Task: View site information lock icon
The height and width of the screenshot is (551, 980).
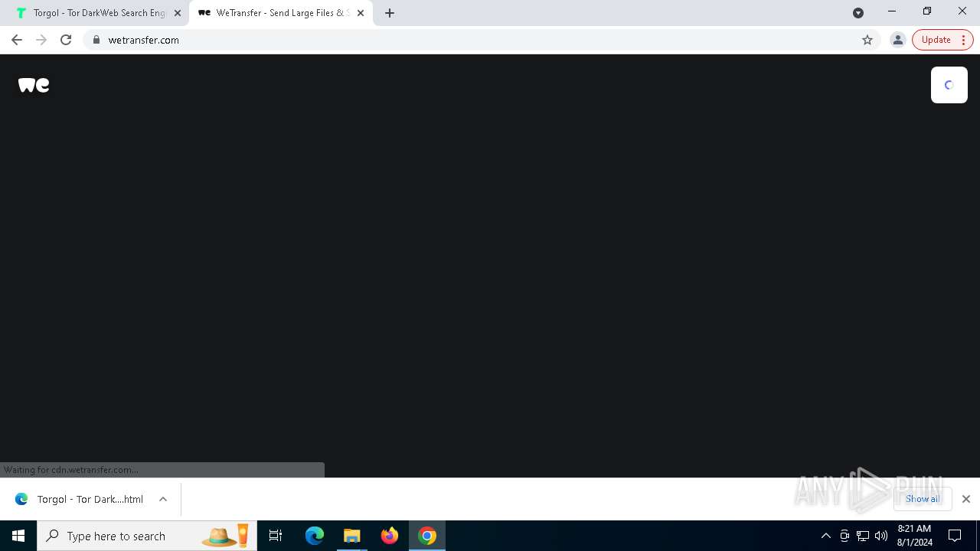Action: (96, 40)
